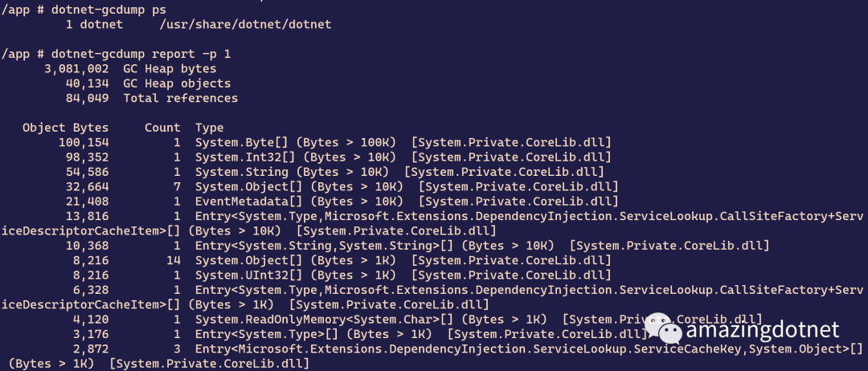Select the System.Int32[] row with 98,352 bytes
868x371 pixels.
[x=339, y=157]
